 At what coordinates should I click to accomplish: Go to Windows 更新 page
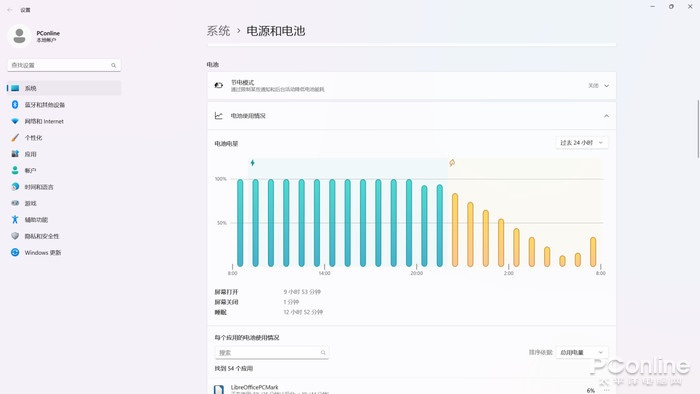click(x=64, y=253)
